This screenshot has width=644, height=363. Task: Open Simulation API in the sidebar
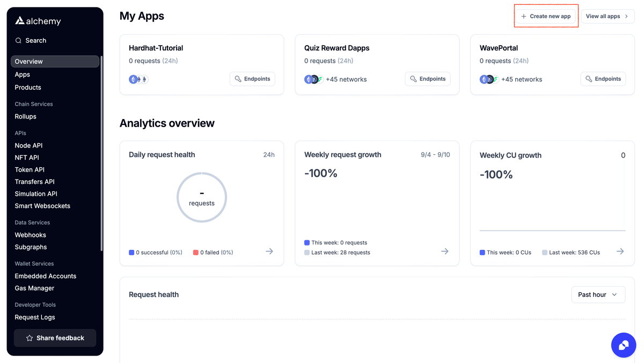click(36, 194)
